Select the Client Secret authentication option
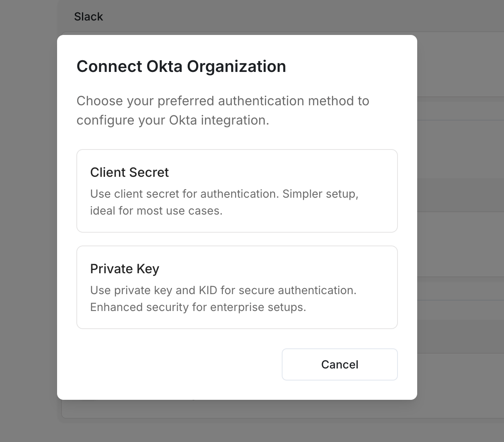The image size is (504, 442). pos(237,191)
